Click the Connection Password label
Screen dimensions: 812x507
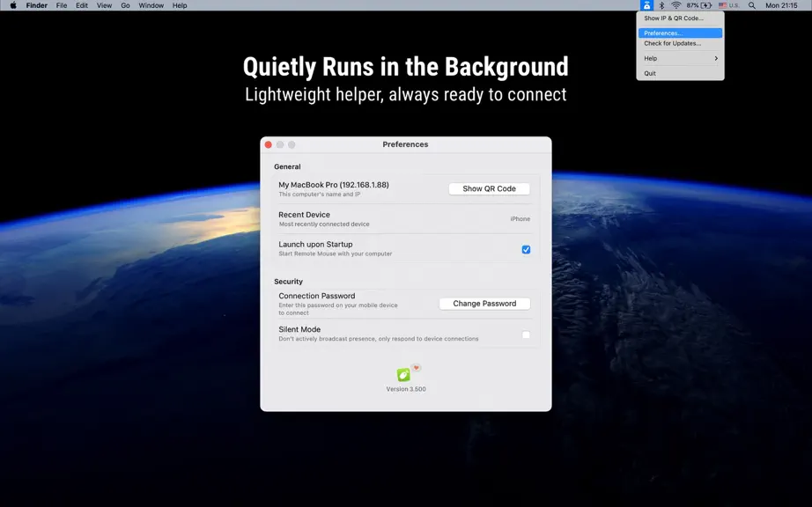tap(317, 296)
